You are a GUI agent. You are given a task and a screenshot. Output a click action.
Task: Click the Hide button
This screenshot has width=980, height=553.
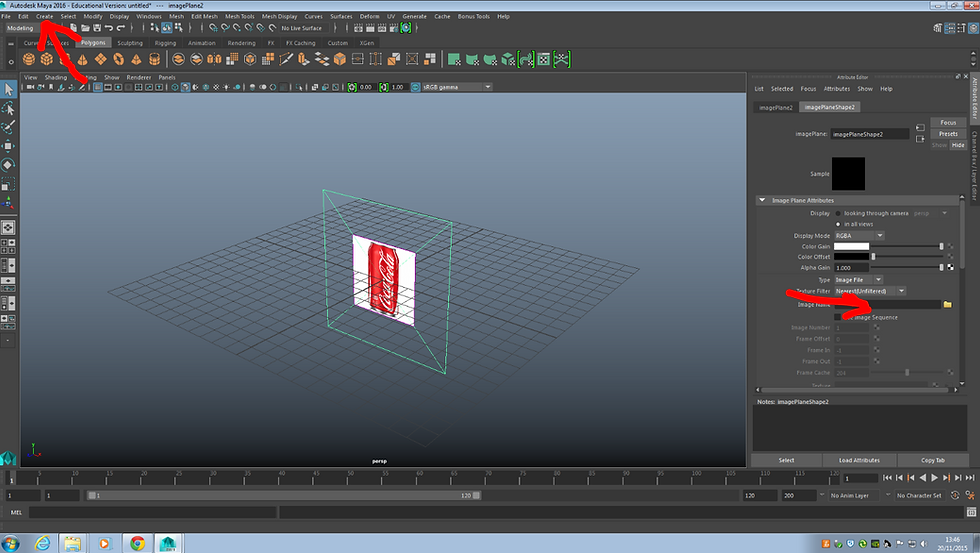tap(958, 145)
